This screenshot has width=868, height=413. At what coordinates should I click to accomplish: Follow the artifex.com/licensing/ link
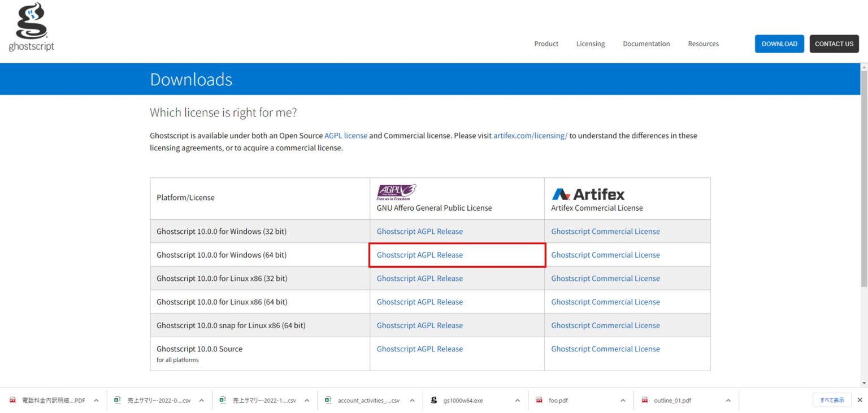[x=530, y=136]
